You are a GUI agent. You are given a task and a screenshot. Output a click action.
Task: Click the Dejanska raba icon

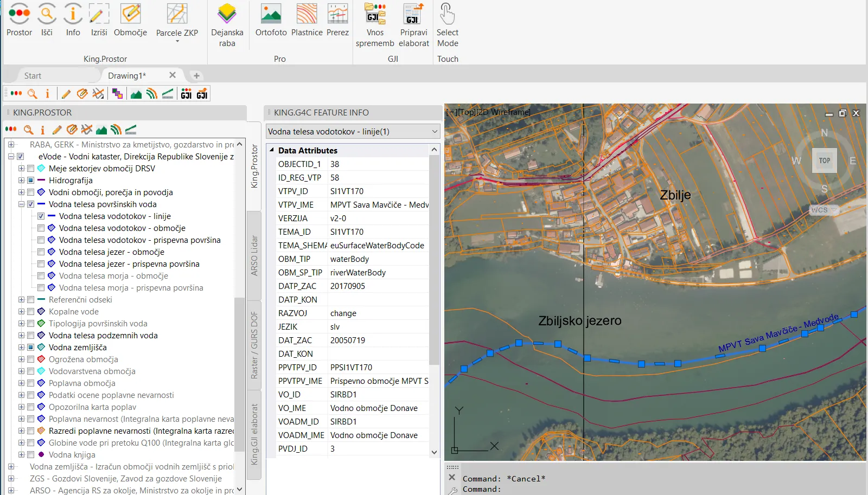pyautogui.click(x=227, y=15)
